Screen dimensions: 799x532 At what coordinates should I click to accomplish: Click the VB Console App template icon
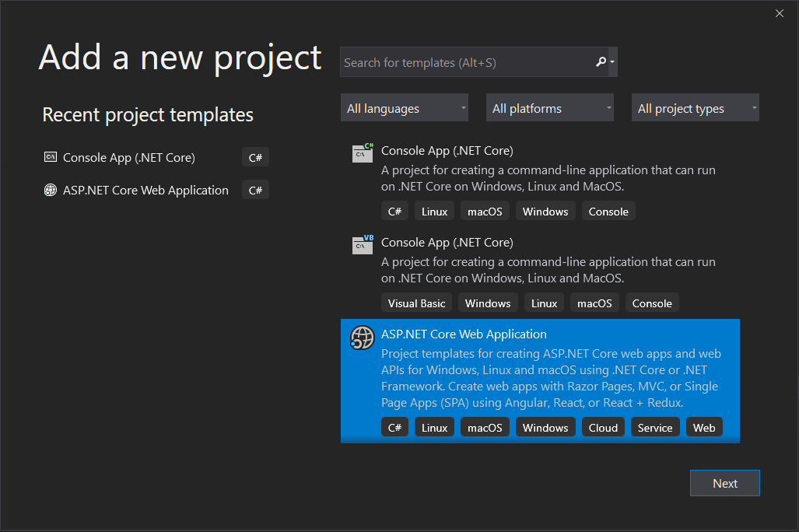click(x=363, y=244)
